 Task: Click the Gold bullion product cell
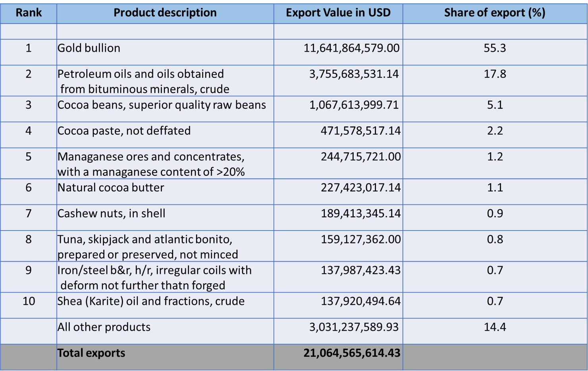[x=89, y=48]
